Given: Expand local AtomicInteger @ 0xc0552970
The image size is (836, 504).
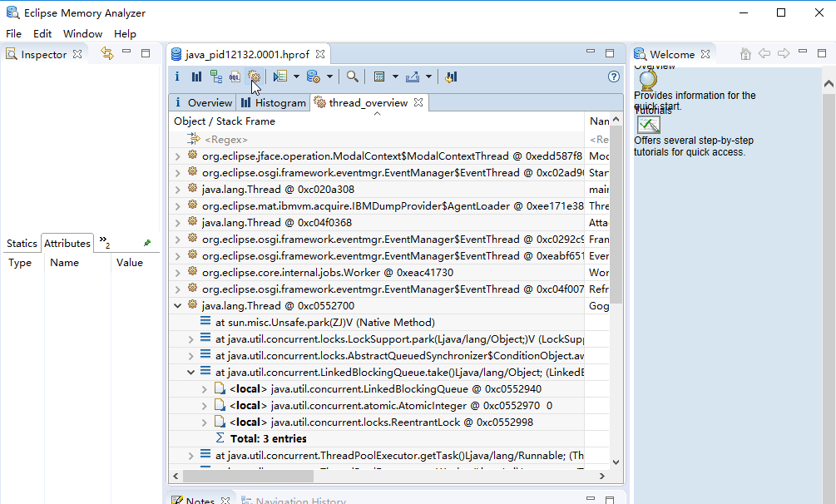Looking at the screenshot, I should point(204,406).
